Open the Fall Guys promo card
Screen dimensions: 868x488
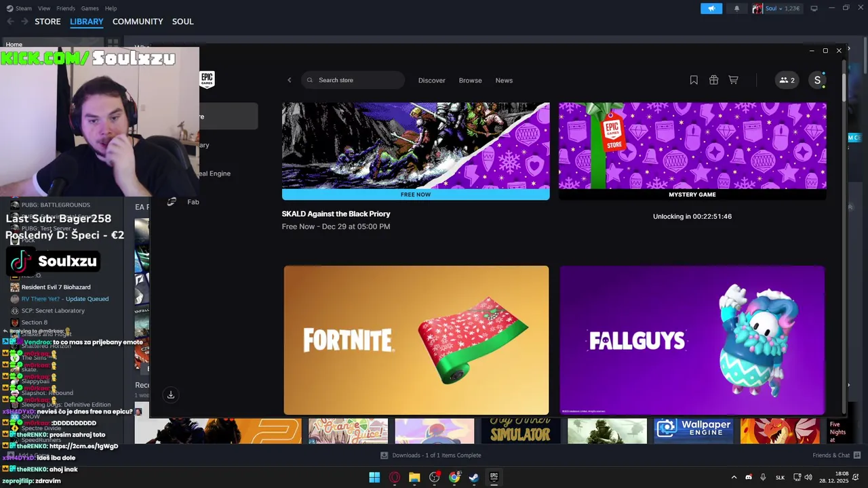coord(692,340)
